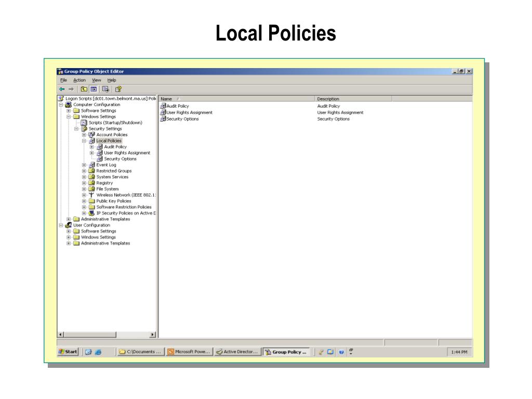
Task: Collapse the Computer Configuration node
Action: (61, 104)
